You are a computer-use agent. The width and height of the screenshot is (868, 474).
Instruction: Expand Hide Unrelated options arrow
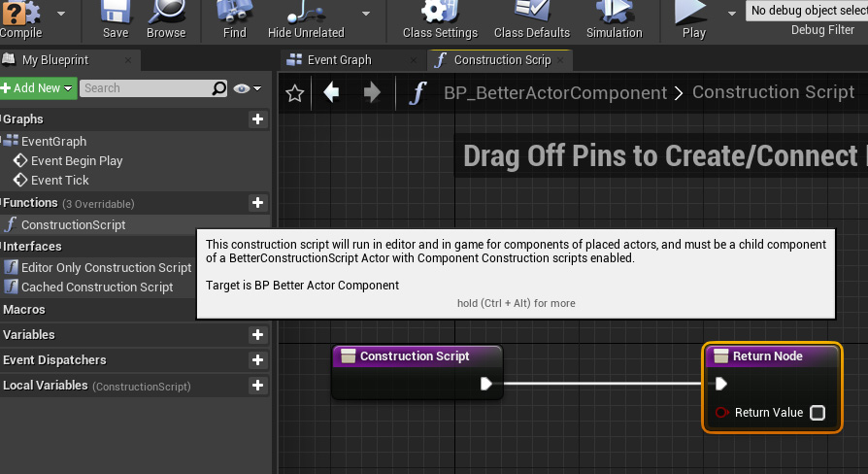[366, 14]
